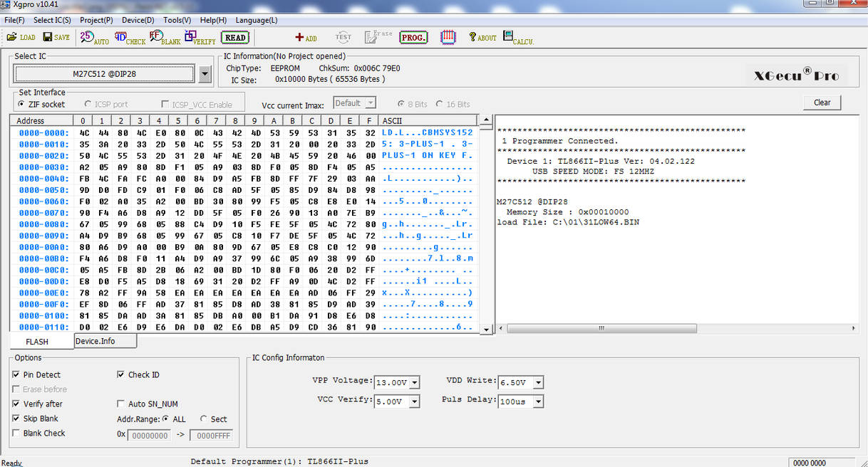Open the Help(H) menu
This screenshot has width=868, height=467.
(x=213, y=20)
